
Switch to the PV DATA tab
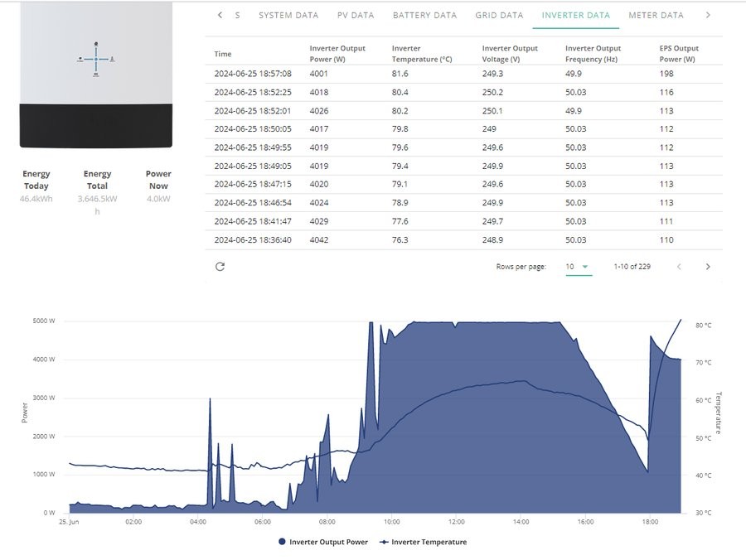[356, 15]
